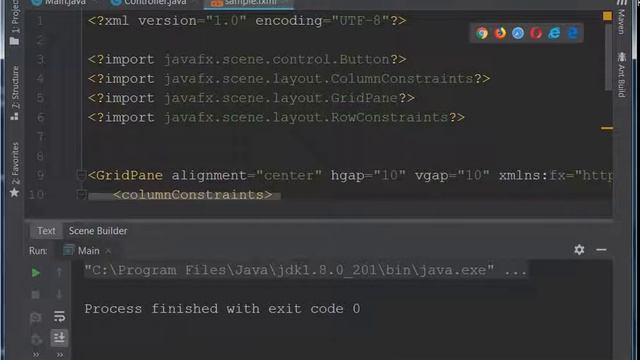The height and width of the screenshot is (360, 640).
Task: Click 'Process finished with exit code 0' text
Action: click(222, 309)
